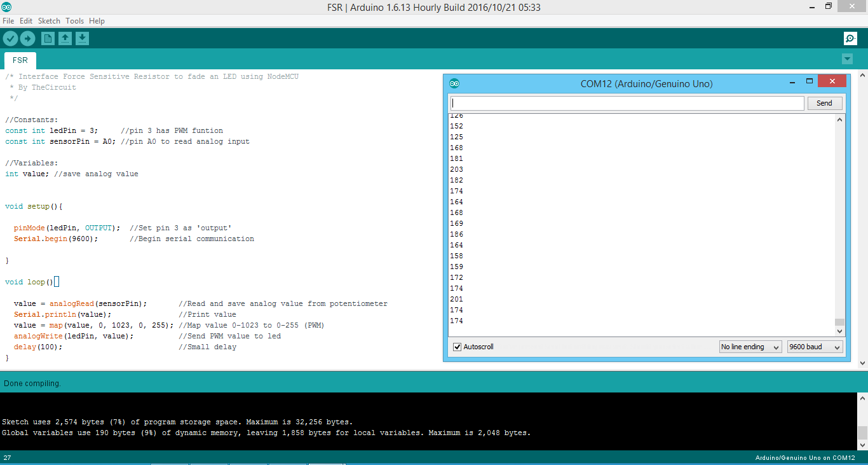Click Arduino logo in COM12 window title

[454, 83]
